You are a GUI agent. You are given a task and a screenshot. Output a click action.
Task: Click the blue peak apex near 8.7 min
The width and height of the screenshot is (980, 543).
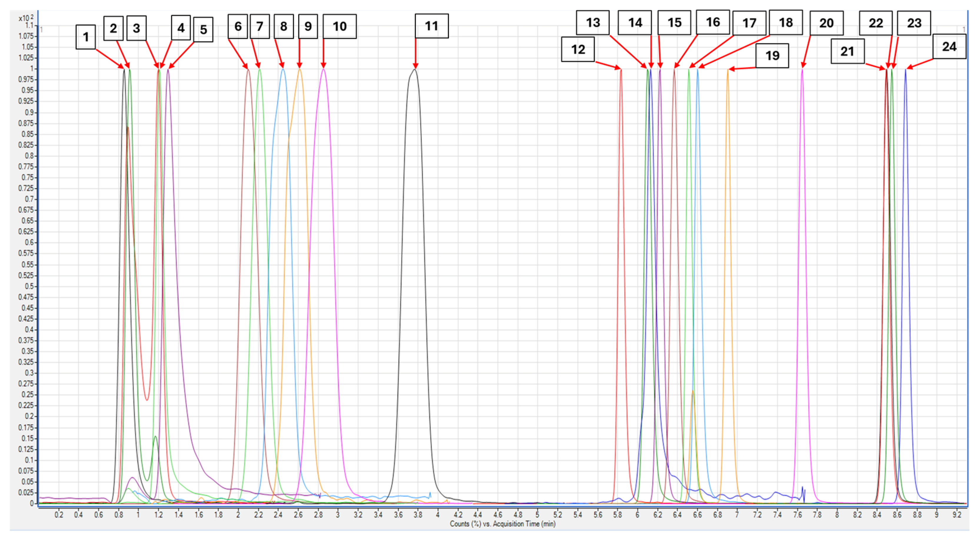click(x=906, y=70)
